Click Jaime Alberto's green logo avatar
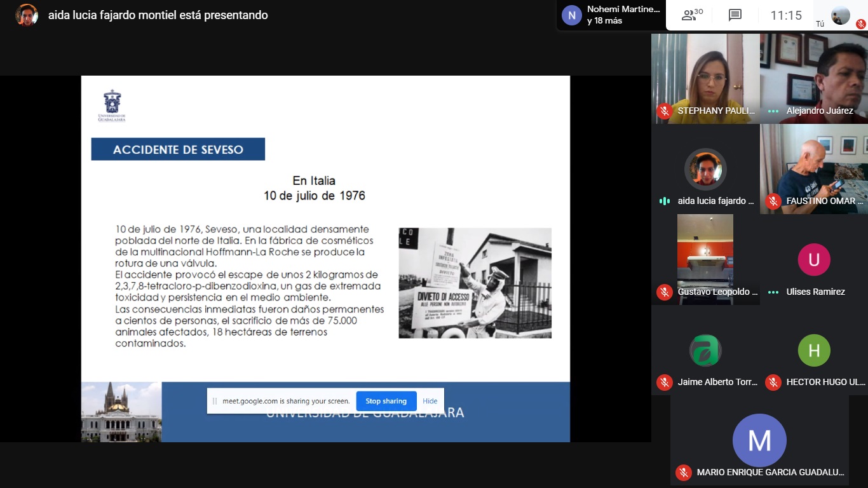The height and width of the screenshot is (488, 868). (705, 350)
